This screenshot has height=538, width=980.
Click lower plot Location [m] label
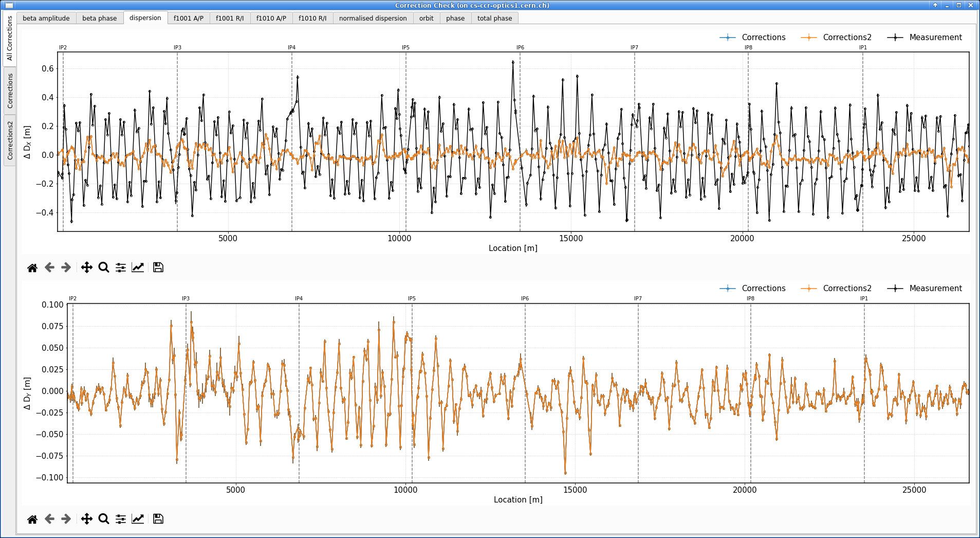point(518,500)
